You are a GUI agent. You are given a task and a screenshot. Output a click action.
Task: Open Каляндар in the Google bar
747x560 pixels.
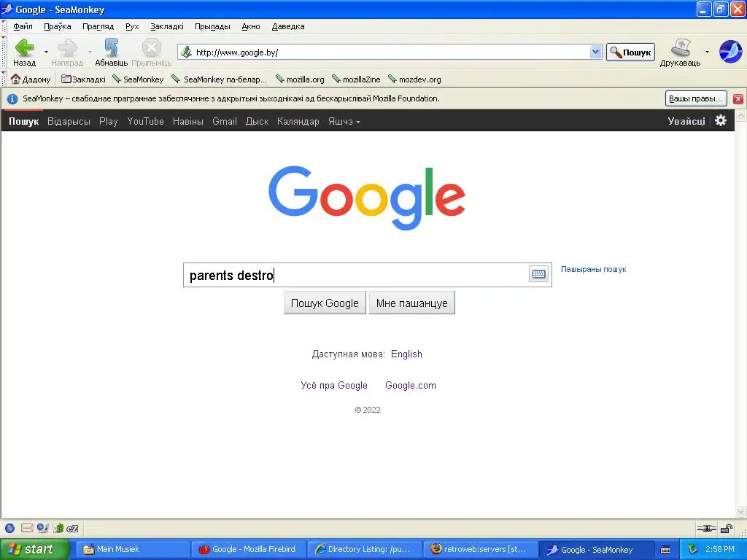pos(298,122)
